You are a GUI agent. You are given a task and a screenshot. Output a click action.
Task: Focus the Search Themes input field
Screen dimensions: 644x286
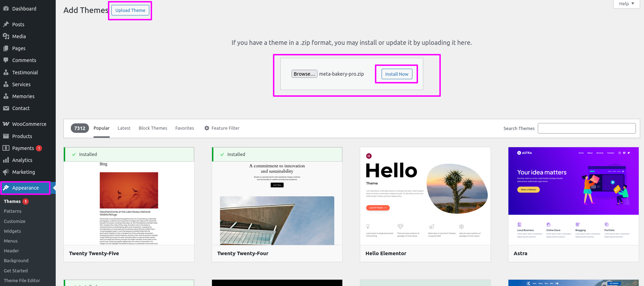pos(587,128)
